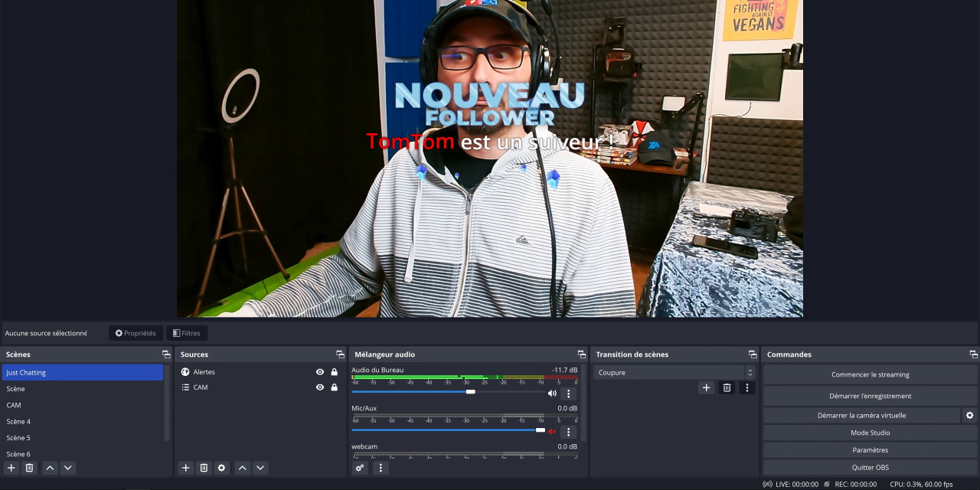Viewport: 980px width, 490px height.
Task: Unmute the Mic/Aux channel
Action: pos(552,432)
